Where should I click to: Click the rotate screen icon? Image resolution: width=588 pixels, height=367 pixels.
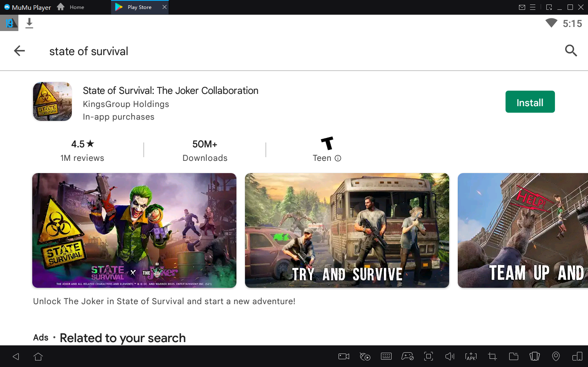(x=535, y=356)
